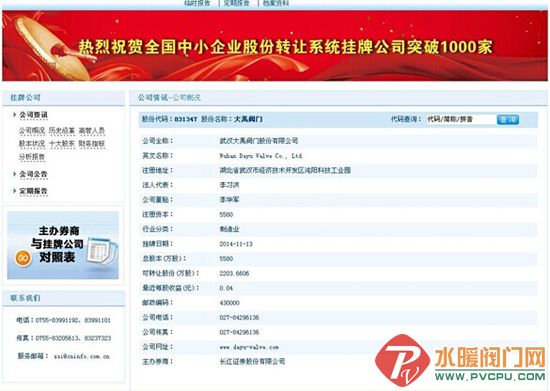Select the 电话 0755 contact numbers
This screenshot has width=550, height=391.
73,320
